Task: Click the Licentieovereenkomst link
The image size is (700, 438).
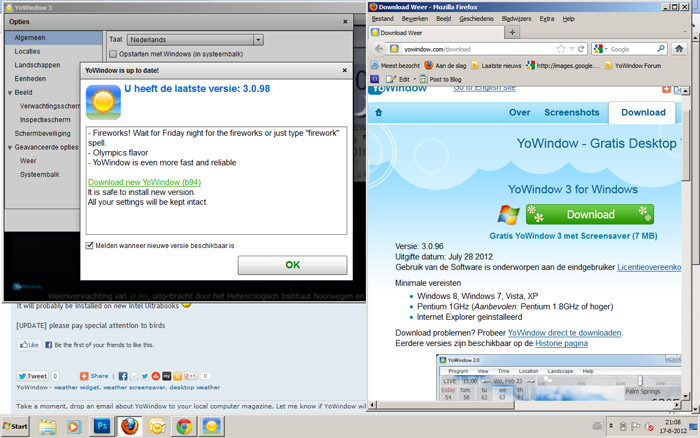Action: pyautogui.click(x=649, y=267)
